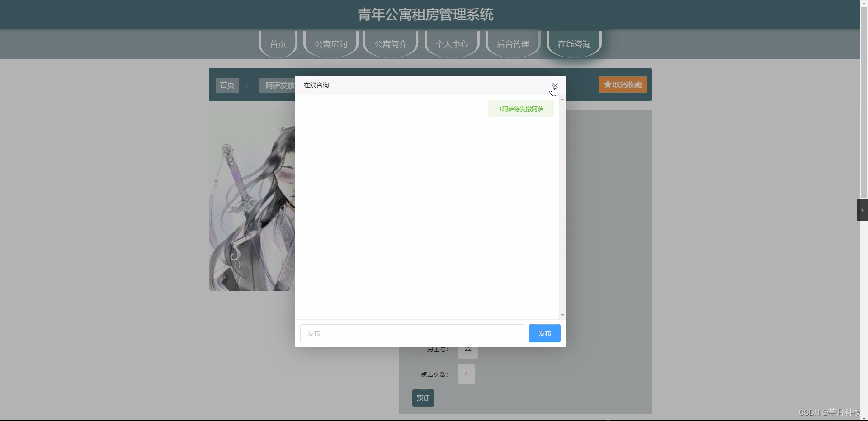Open the 后台管理 navigation tab
Screen dimensions: 868x421
pyautogui.click(x=513, y=44)
